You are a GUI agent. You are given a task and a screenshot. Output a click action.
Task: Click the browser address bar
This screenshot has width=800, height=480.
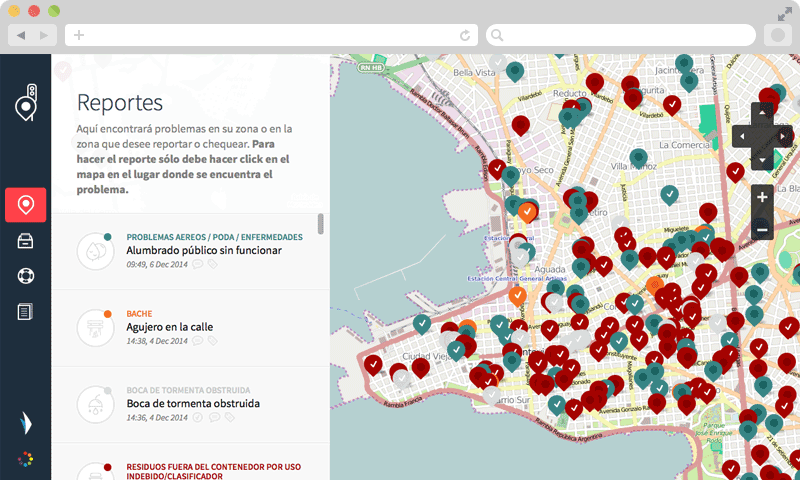(x=270, y=35)
